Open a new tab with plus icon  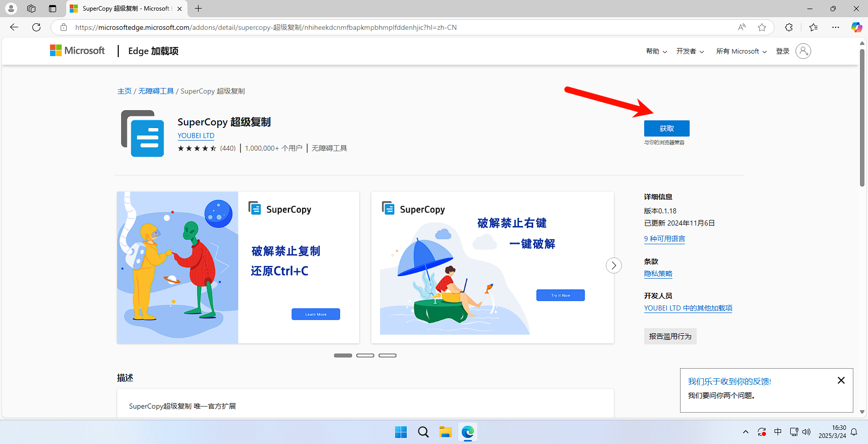[199, 9]
